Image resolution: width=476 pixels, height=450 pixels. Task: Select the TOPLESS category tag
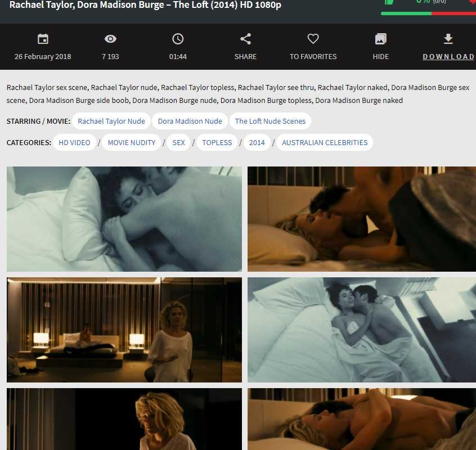point(217,143)
